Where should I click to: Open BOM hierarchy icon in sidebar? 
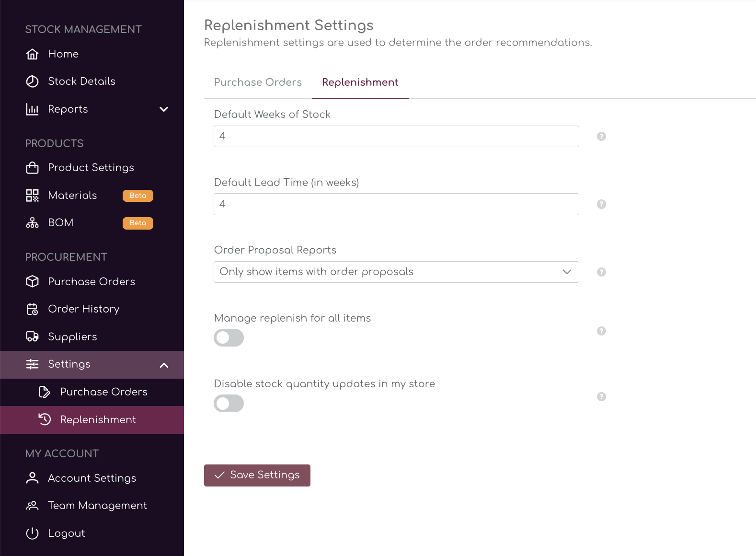32,223
